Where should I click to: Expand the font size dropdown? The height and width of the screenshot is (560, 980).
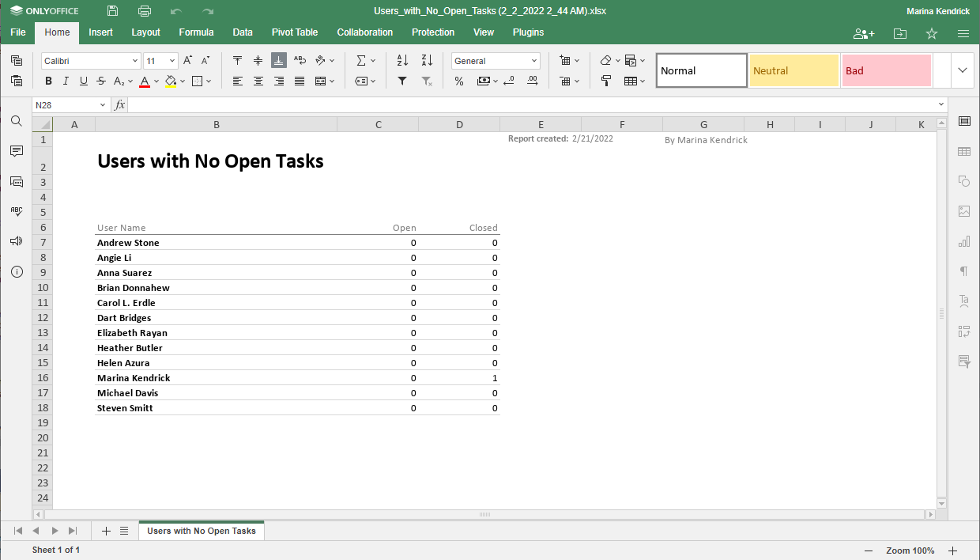point(171,60)
